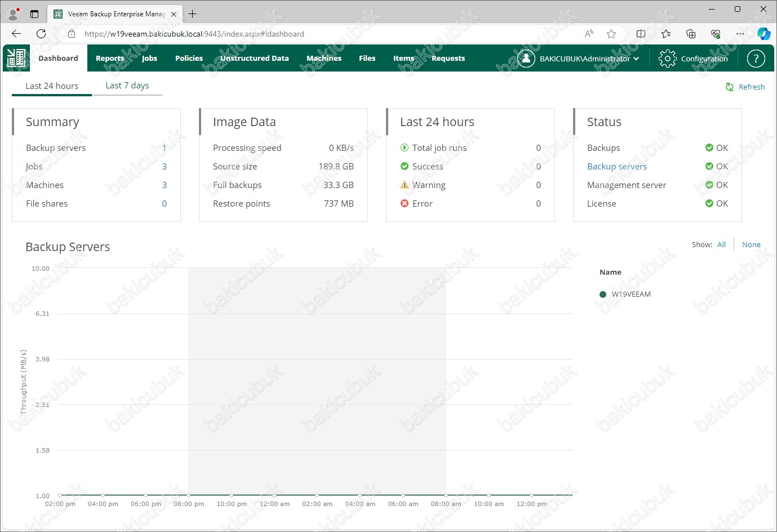Click the Backups OK status icon
The width and height of the screenshot is (777, 532).
click(709, 147)
